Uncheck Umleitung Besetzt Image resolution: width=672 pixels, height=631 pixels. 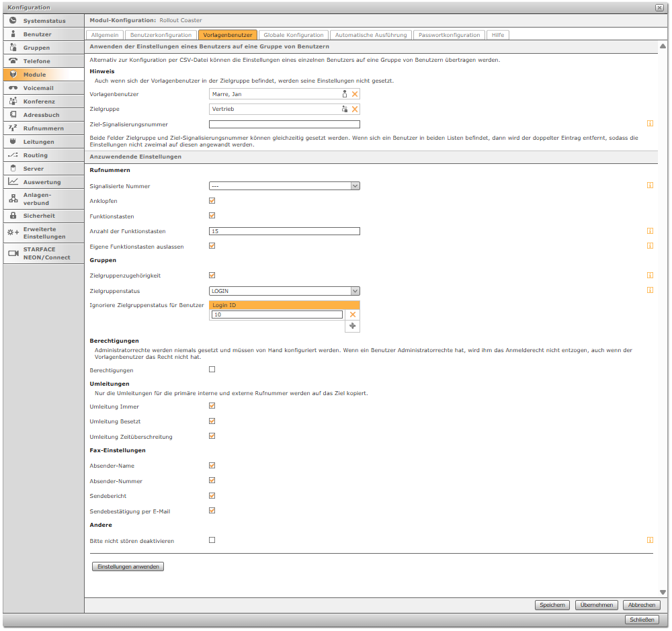click(x=212, y=421)
